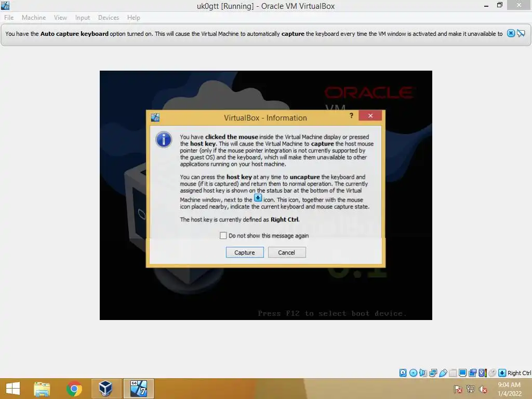Click the VirtualBox - Information dialog title
This screenshot has height=399, width=532.
(265, 118)
